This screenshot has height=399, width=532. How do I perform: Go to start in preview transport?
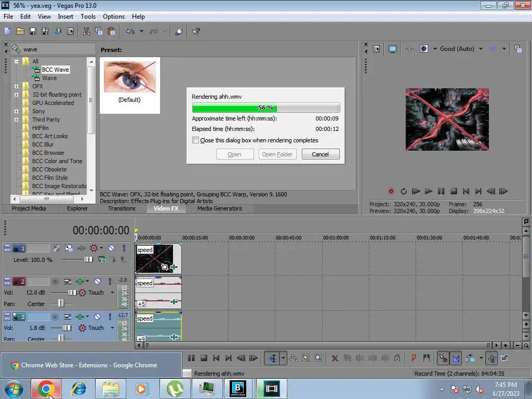click(466, 191)
